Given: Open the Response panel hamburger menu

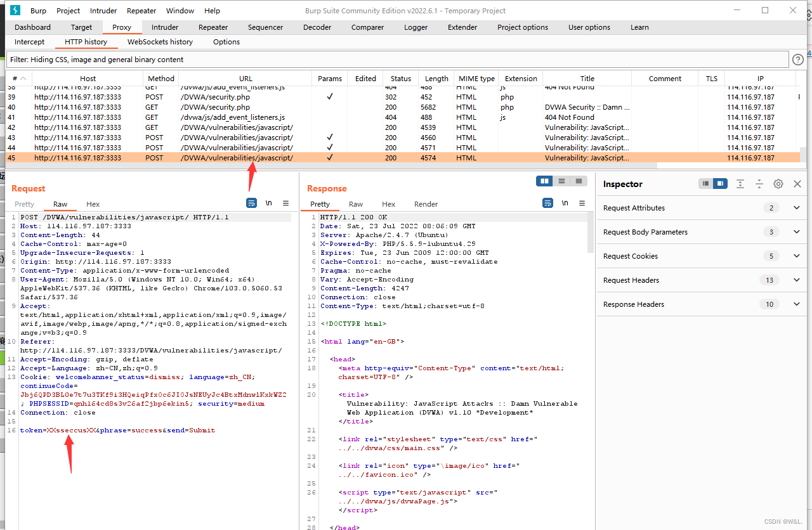Looking at the screenshot, I should [582, 203].
